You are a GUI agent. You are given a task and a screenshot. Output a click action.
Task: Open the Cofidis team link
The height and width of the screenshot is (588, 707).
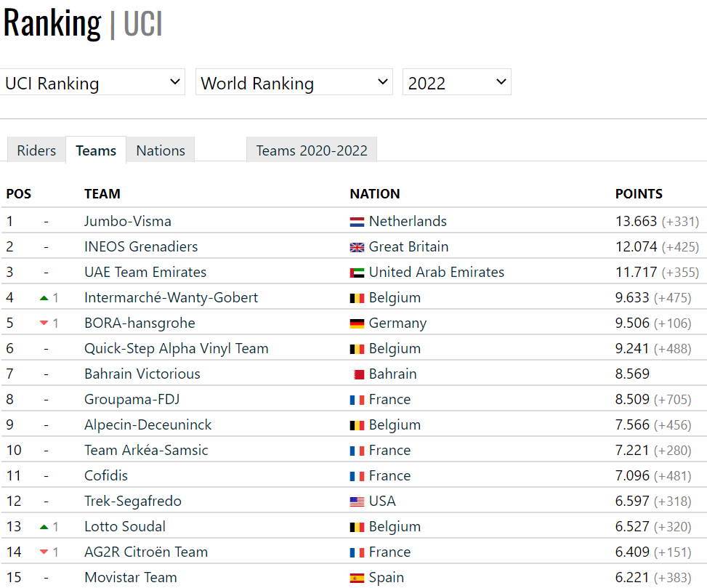106,476
